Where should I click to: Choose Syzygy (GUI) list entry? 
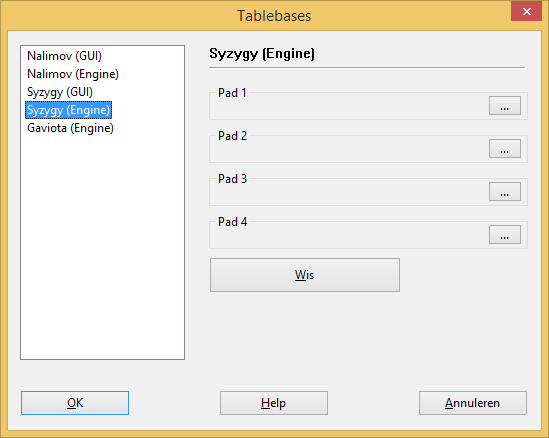tap(60, 92)
